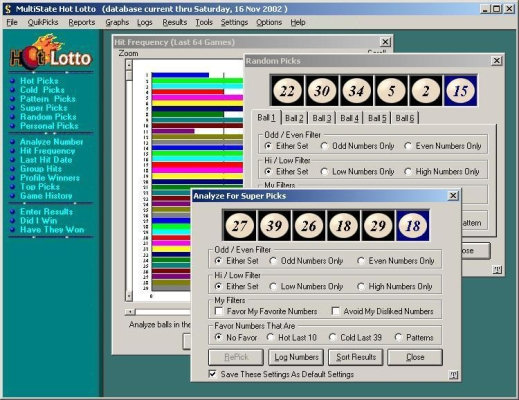Open the Options menu
519x400 pixels.
[x=269, y=22]
